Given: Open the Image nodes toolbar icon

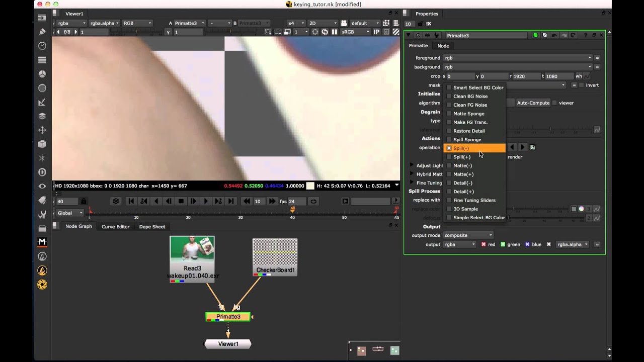Looking at the screenshot, I should (42, 18).
